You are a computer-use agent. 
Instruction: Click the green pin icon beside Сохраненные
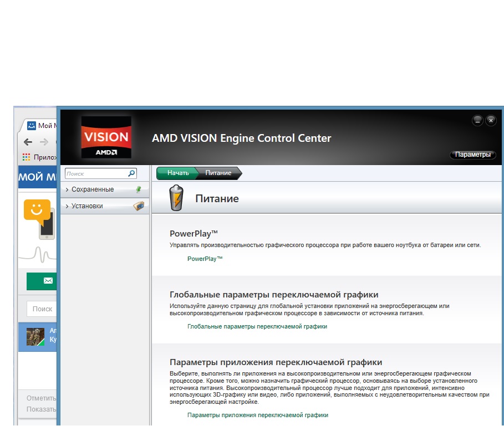coord(139,189)
